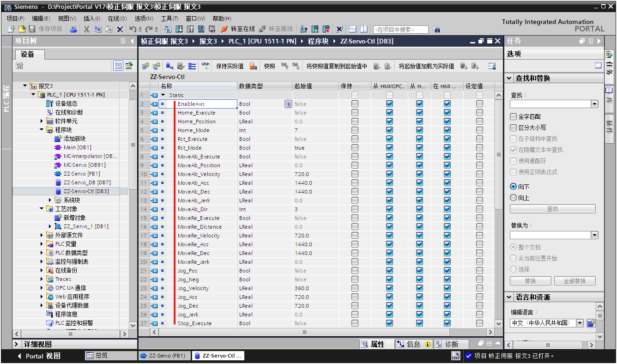Viewport: 617px width, 364px height.
Task: Click the 将起始值加载为实际值 button
Action: 427,66
